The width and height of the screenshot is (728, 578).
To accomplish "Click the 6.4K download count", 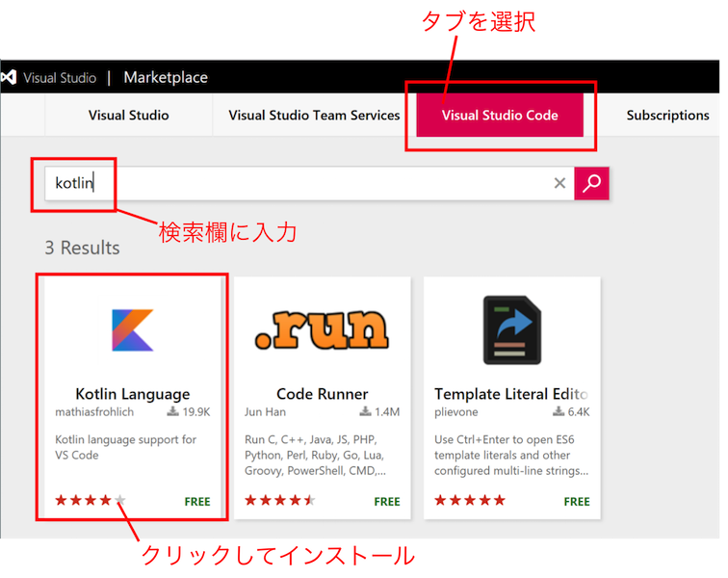I will pos(579,411).
